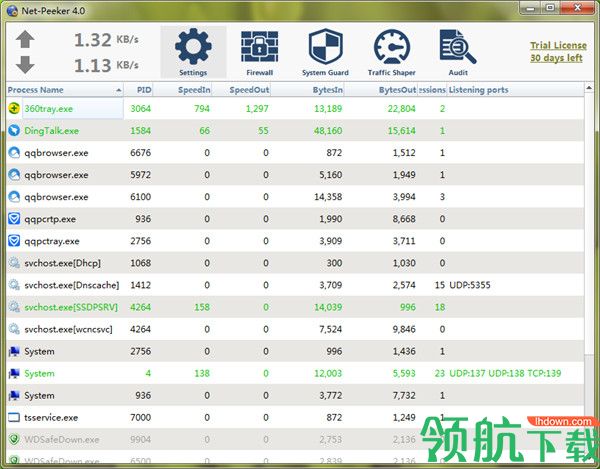Click the DingTalk.exe process icon
This screenshot has width=600, height=469.
click(14, 130)
